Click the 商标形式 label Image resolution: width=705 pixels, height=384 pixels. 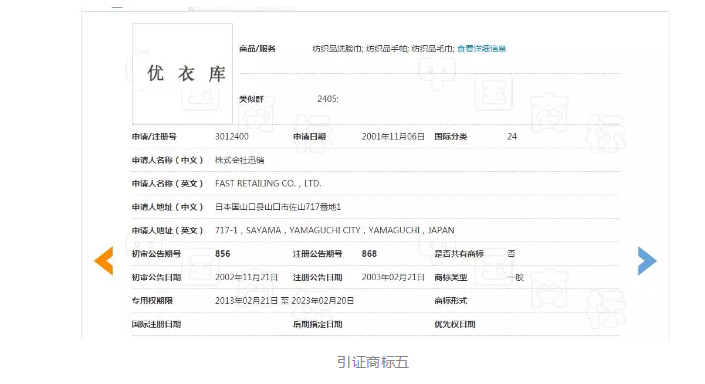[451, 301]
